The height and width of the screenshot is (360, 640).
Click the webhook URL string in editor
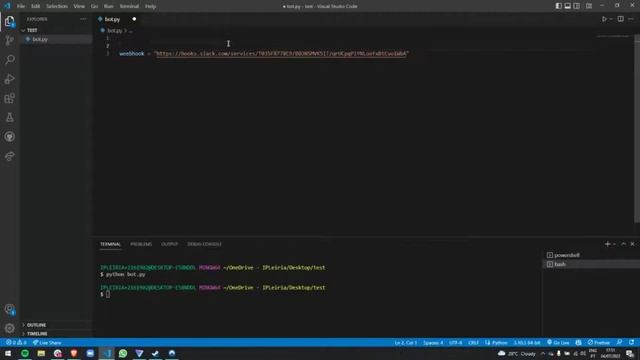(282, 53)
